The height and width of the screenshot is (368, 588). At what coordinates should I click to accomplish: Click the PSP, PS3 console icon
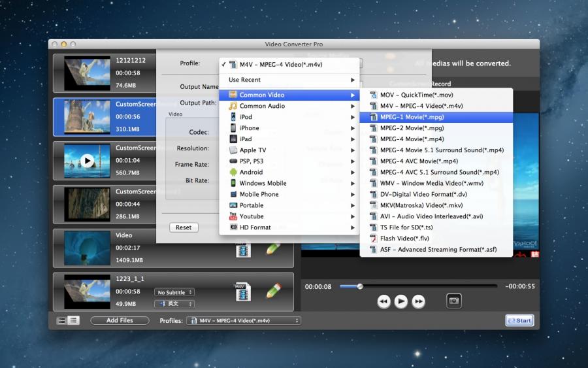233,161
